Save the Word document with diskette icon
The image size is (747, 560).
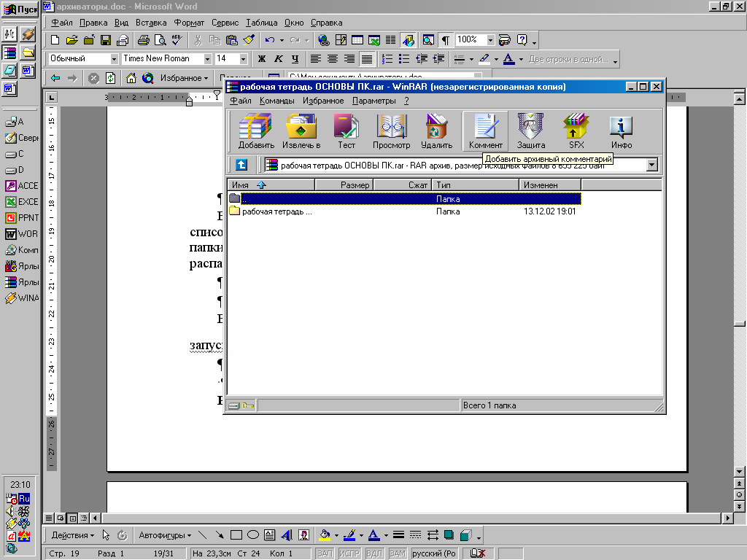(x=106, y=40)
